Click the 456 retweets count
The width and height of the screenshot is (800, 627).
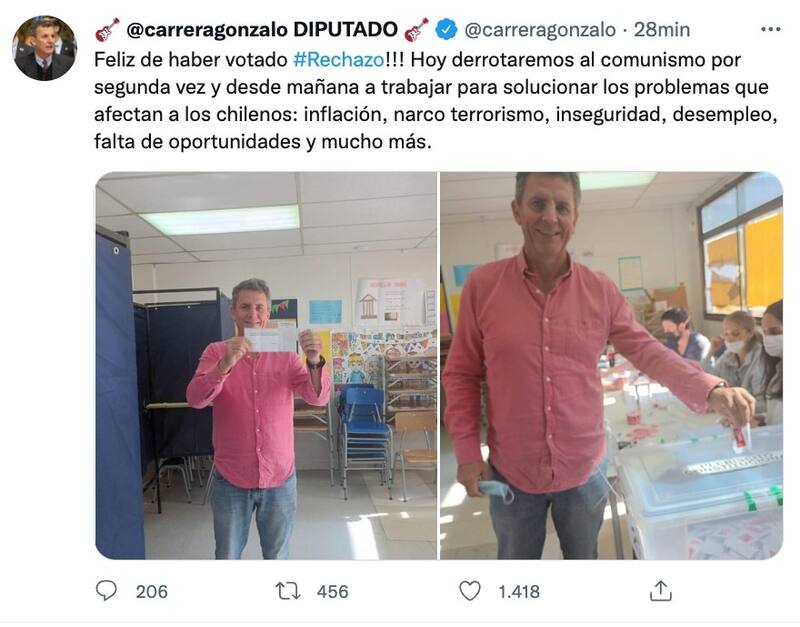(x=333, y=591)
